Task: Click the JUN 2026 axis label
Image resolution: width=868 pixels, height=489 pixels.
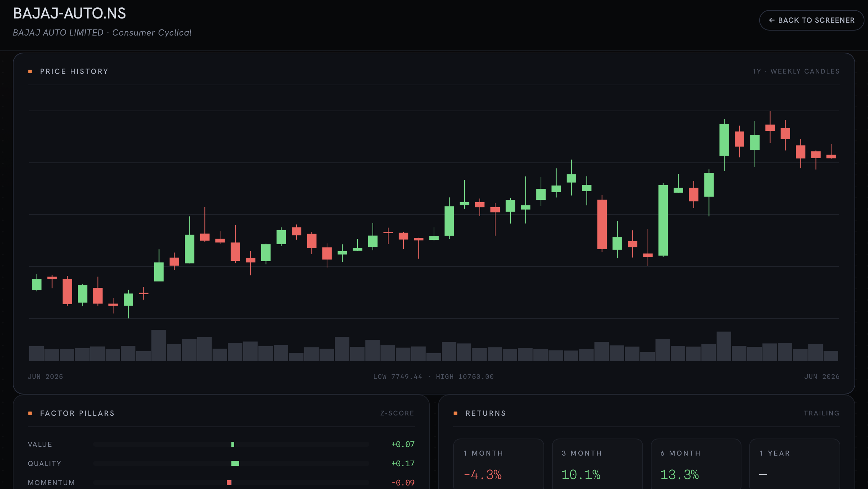Action: click(x=822, y=377)
